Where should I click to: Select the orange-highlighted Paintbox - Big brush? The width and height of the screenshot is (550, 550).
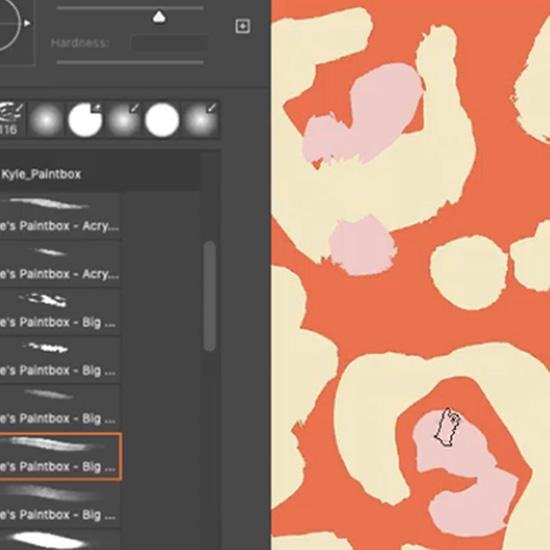point(60,456)
